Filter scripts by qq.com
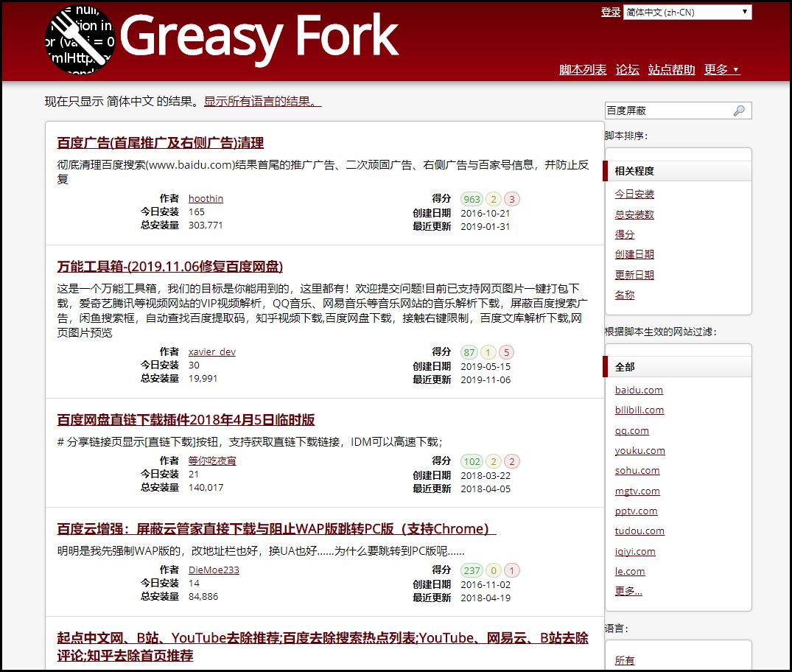 click(x=631, y=431)
